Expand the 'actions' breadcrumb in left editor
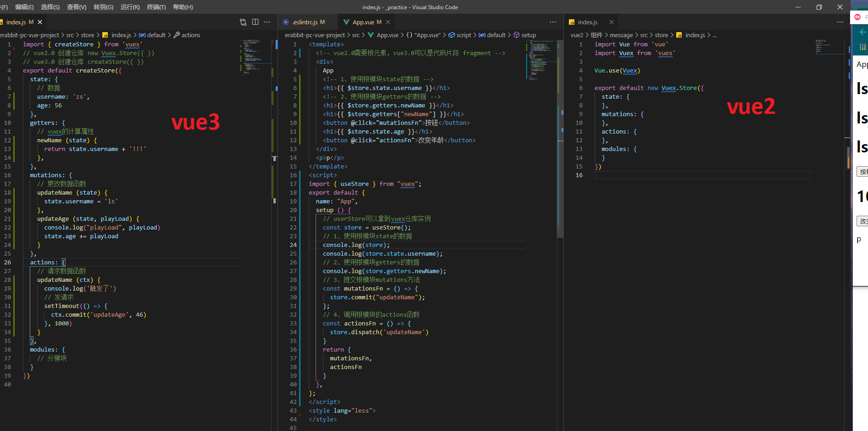The width and height of the screenshot is (868, 431). [x=190, y=35]
